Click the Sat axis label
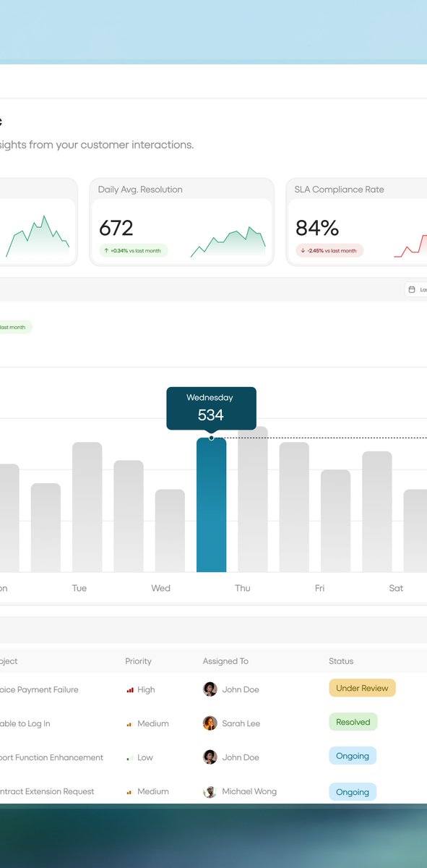 point(396,588)
